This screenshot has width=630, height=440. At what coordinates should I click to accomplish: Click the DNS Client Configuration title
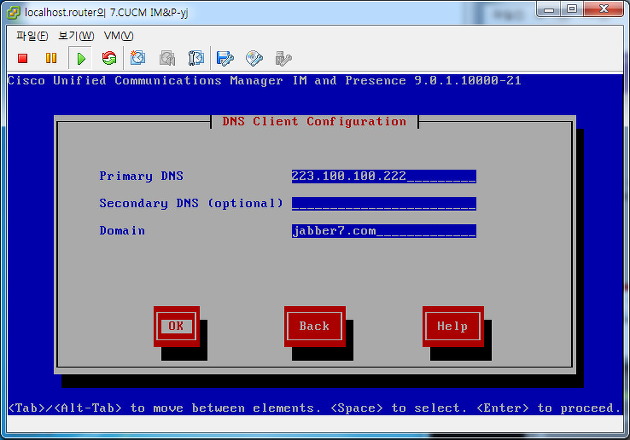coord(314,121)
